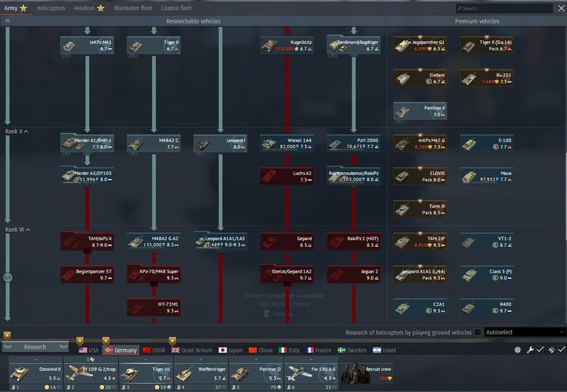
Task: Select the Wiesel 1A4 vehicle
Action: (x=287, y=144)
